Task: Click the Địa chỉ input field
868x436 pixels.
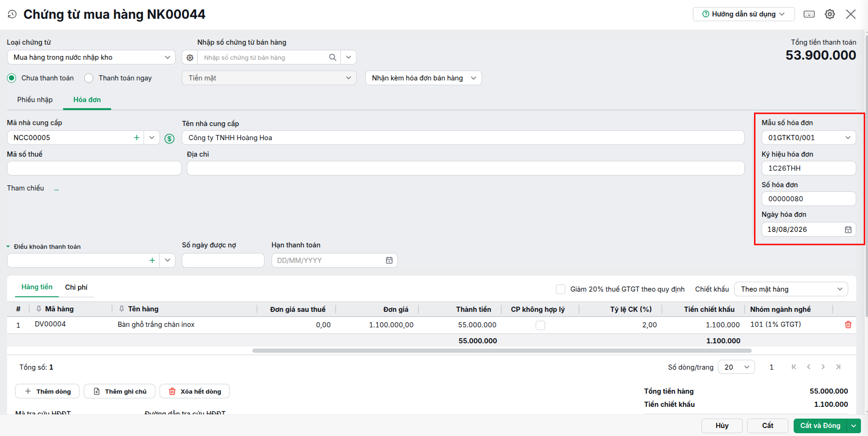Action: (x=466, y=168)
